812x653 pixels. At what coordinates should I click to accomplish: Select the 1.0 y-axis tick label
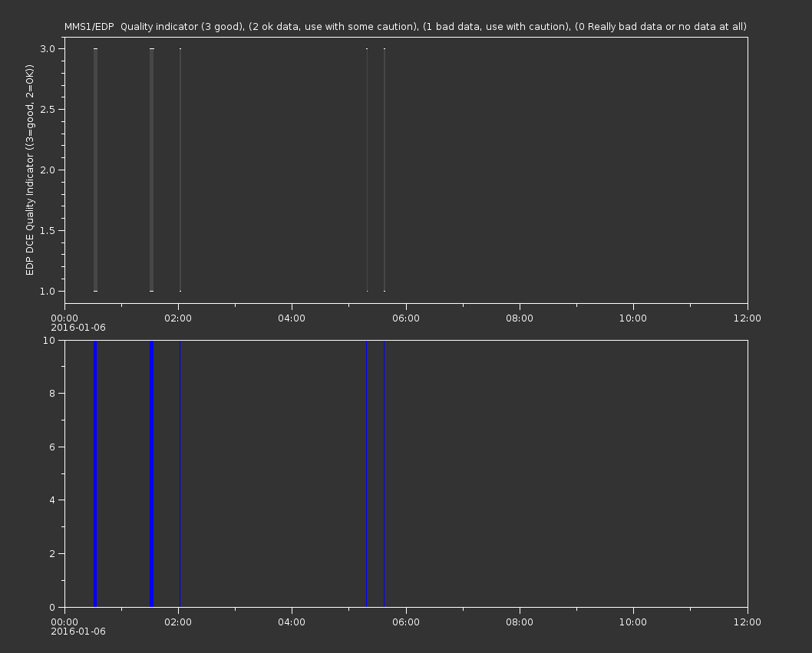tap(48, 291)
